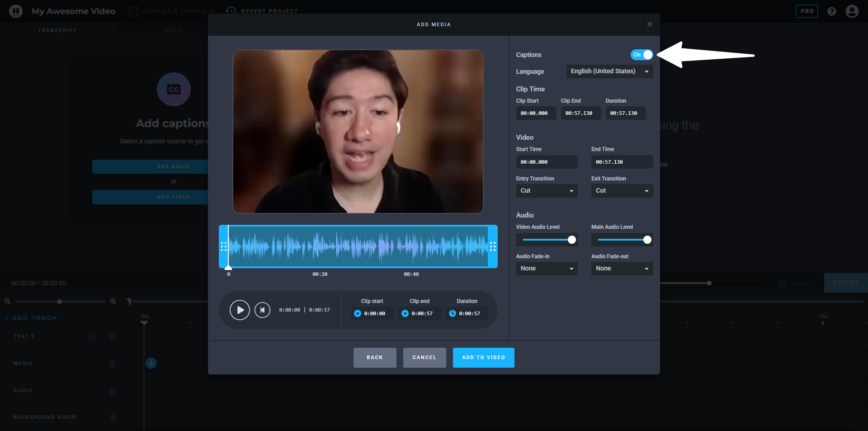Click the Video Audio Level slider handle
Viewport: 868px width, 431px height.
point(572,240)
